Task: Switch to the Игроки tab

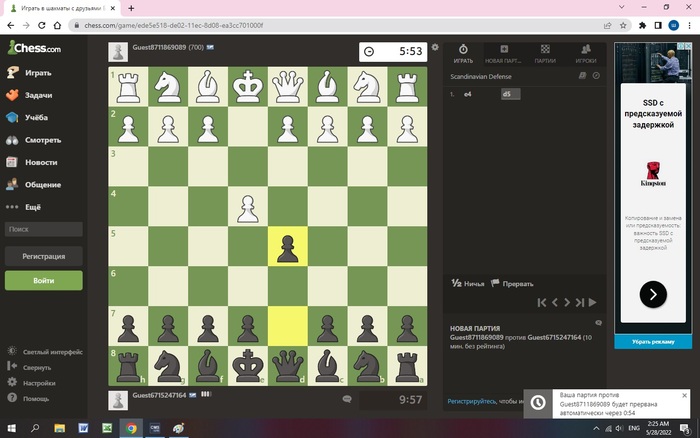Action: pyautogui.click(x=586, y=53)
